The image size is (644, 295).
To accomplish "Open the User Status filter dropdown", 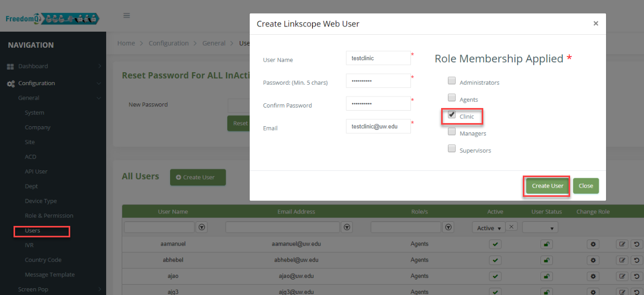I will 540,228.
